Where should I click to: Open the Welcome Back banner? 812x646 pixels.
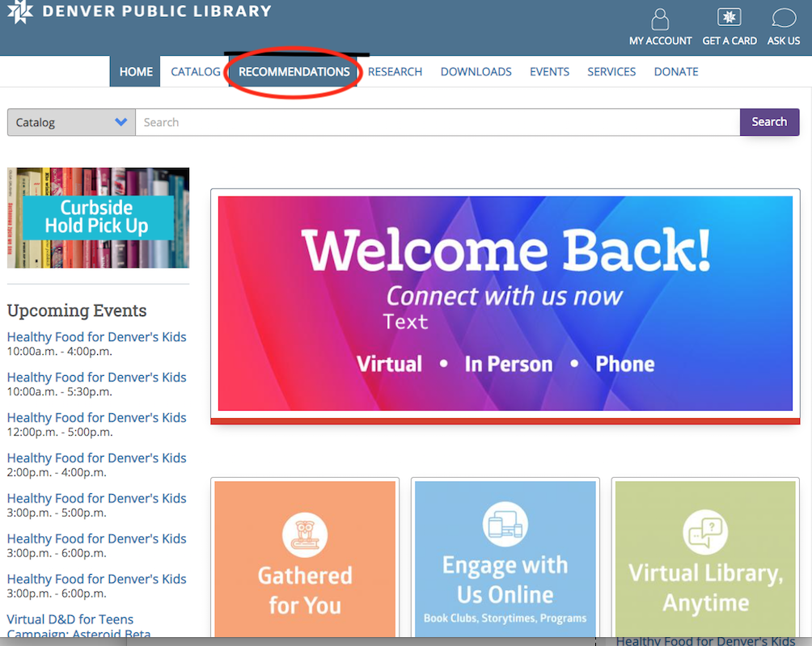505,303
